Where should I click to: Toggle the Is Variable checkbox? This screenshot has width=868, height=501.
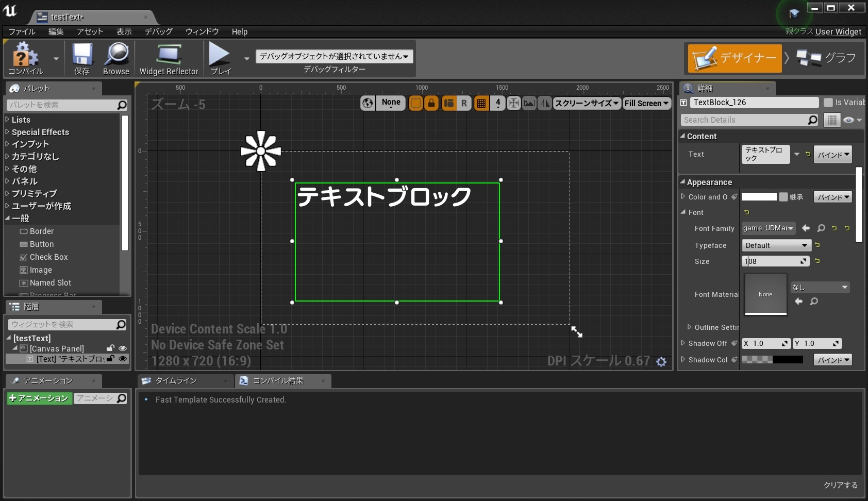click(x=828, y=103)
